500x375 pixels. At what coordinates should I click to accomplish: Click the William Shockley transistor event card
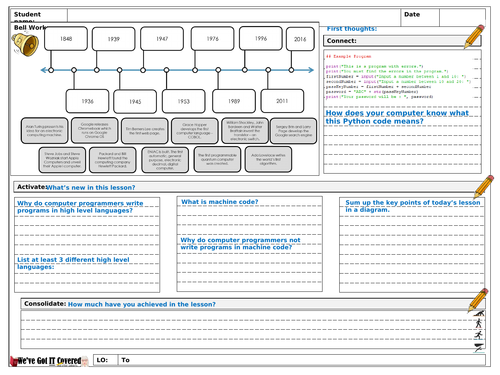[x=245, y=130]
